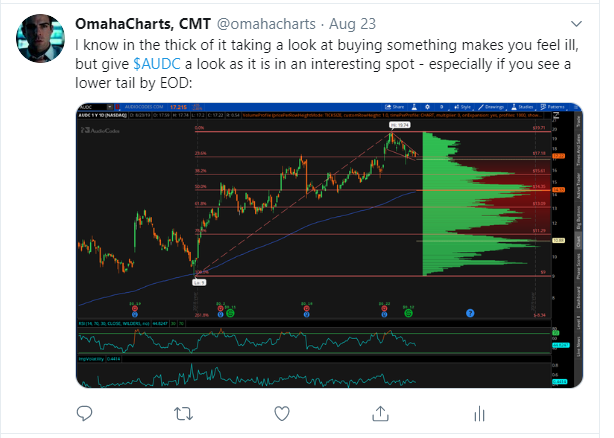Retweet this OmahaCharts post
This screenshot has height=438, width=614.
point(183,413)
